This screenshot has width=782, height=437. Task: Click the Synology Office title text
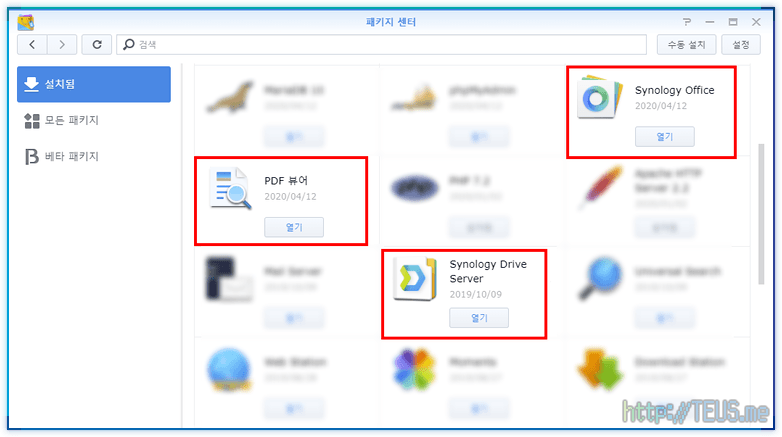click(x=674, y=90)
